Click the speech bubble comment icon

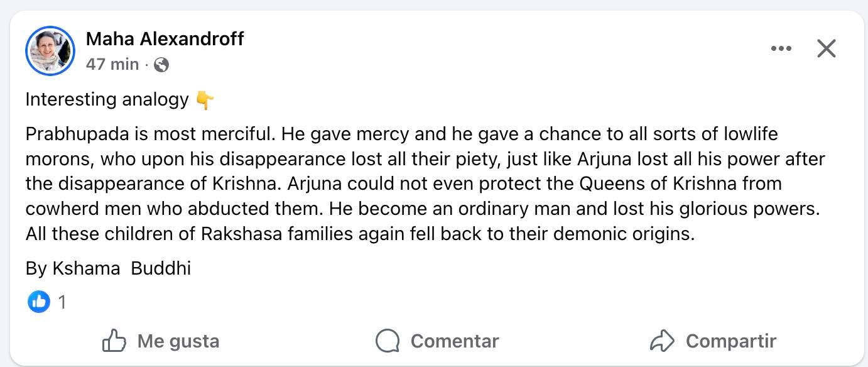(388, 341)
